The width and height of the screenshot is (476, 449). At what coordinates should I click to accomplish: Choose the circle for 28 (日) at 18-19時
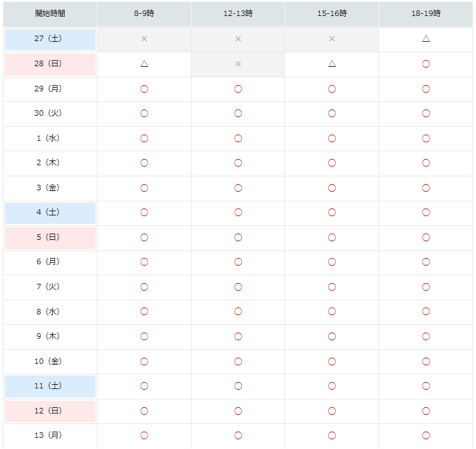[x=426, y=64]
